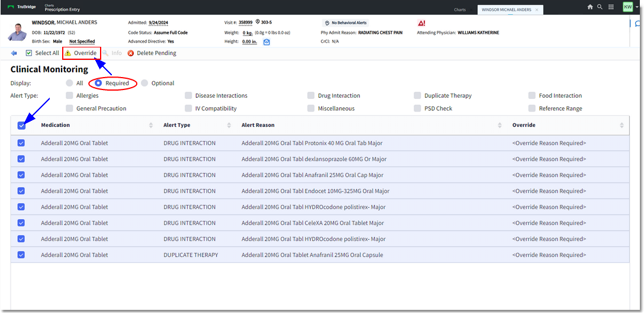This screenshot has width=644, height=314.
Task: Select the All display radio button
Action: (x=70, y=83)
